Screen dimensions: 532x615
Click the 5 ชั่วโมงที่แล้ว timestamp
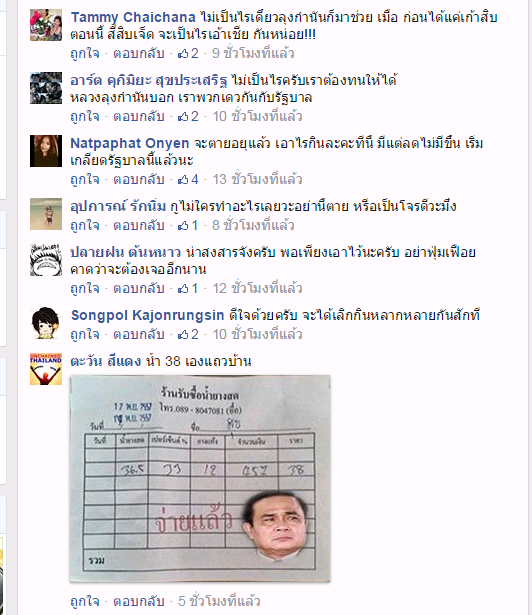pyautogui.click(x=219, y=601)
